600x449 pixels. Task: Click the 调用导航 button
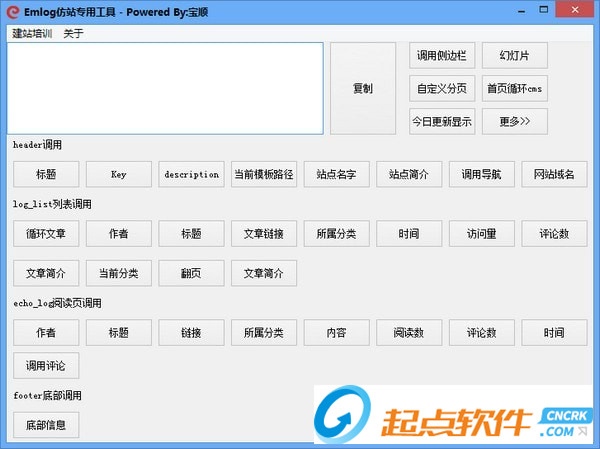482,174
